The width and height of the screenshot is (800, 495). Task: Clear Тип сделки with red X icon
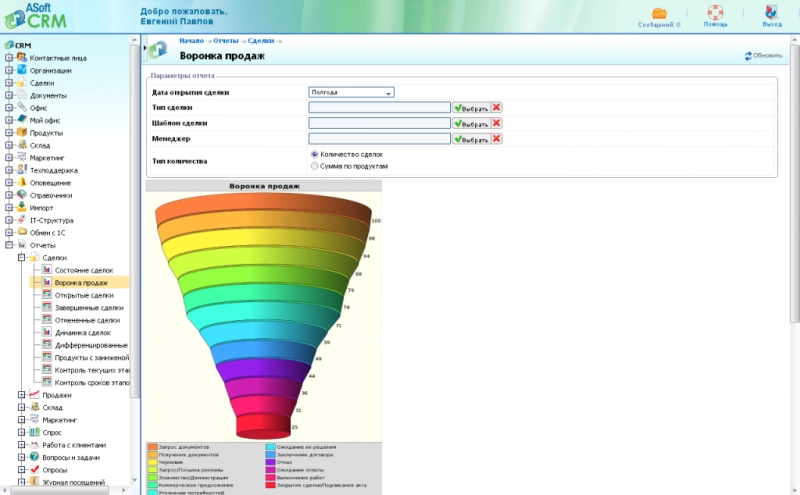pos(497,107)
